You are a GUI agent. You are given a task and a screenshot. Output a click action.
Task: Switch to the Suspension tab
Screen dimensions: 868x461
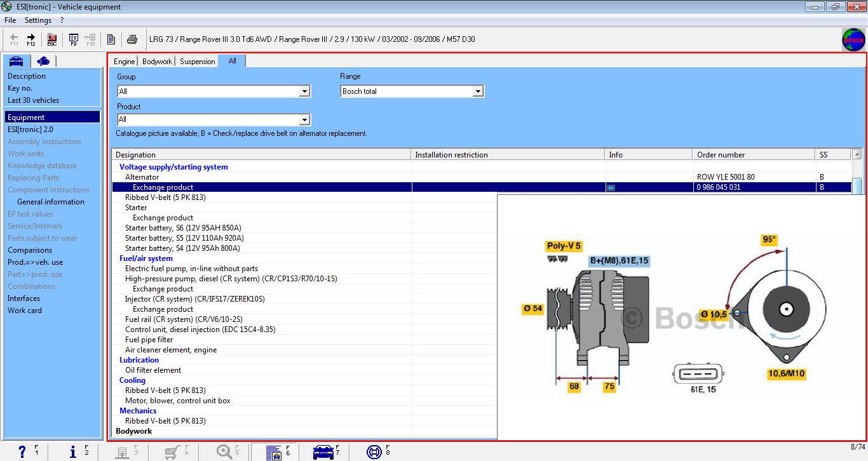197,62
